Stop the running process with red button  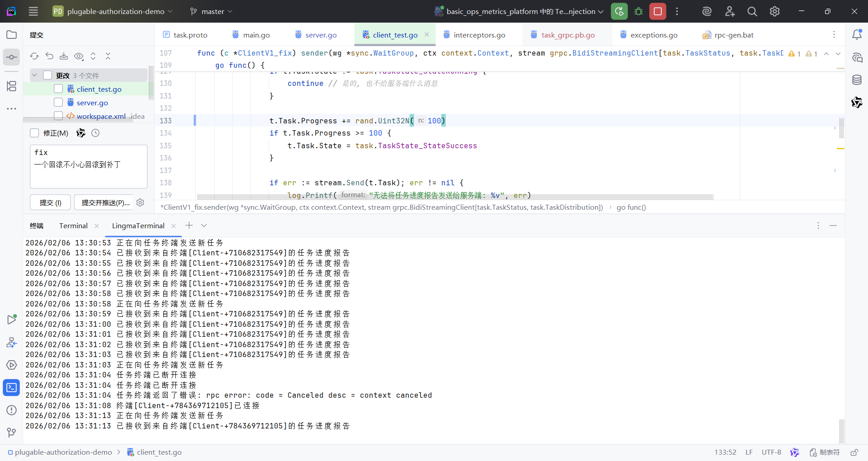(658, 11)
